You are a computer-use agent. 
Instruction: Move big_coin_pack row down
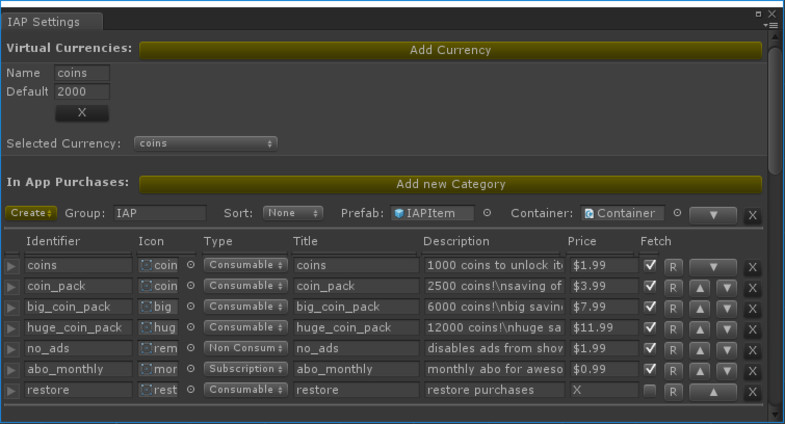(726, 308)
